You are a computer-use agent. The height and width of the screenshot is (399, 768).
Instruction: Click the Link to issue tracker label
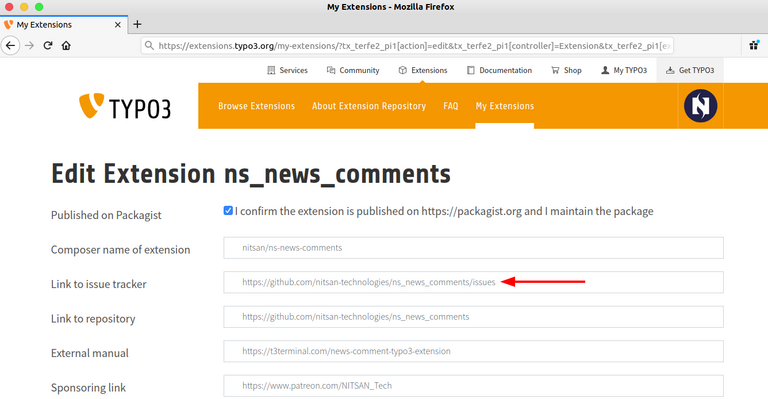tap(98, 284)
